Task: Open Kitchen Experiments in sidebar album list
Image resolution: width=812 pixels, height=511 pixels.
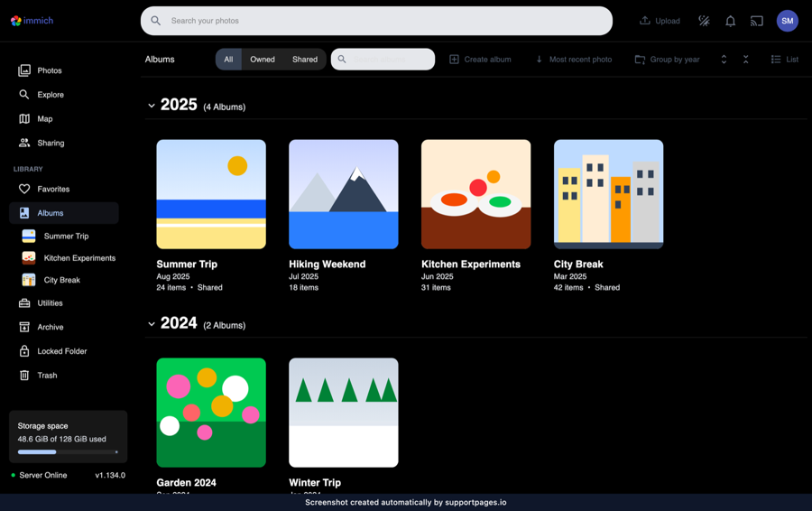Action: click(x=69, y=257)
